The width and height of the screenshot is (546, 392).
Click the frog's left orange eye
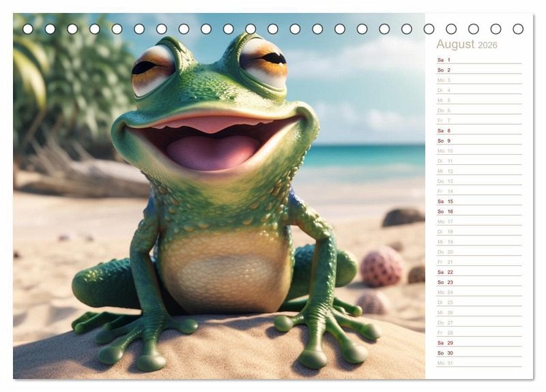tap(153, 69)
